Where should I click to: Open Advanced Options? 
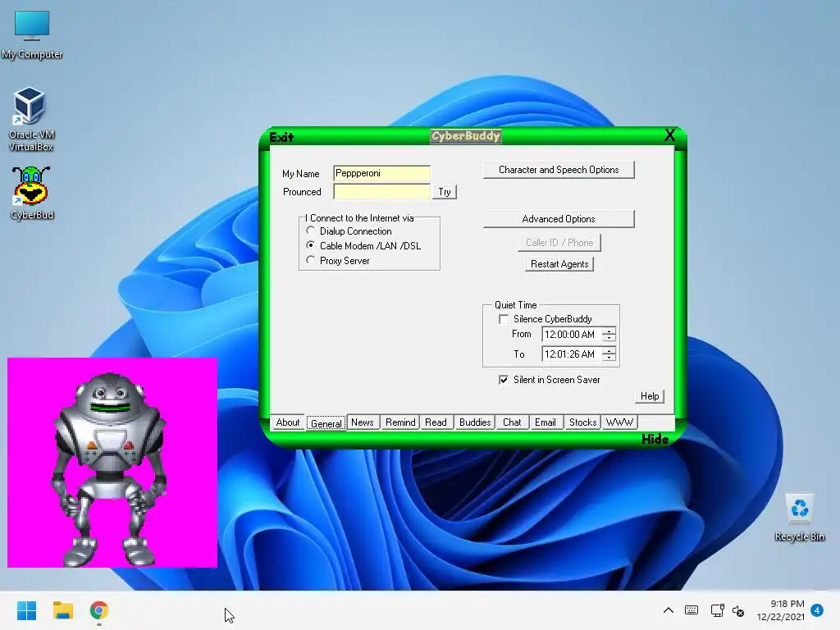point(559,219)
